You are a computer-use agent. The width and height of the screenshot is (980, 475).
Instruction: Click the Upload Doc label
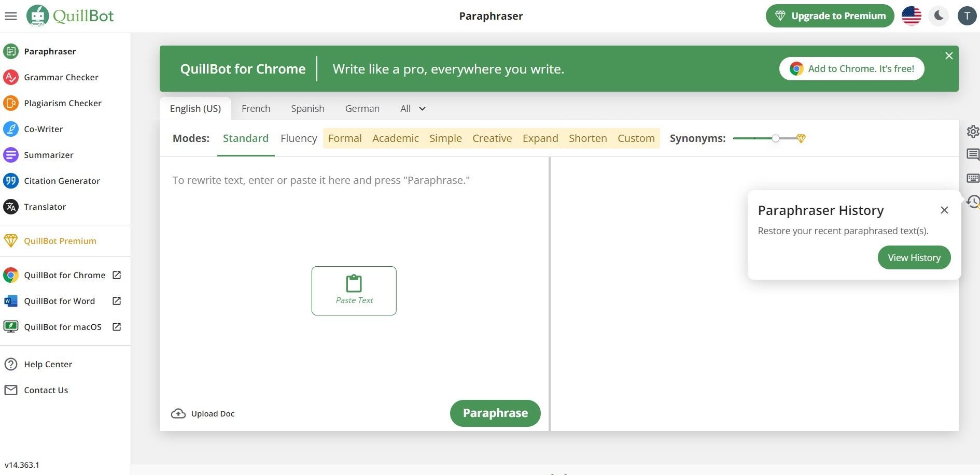tap(213, 413)
